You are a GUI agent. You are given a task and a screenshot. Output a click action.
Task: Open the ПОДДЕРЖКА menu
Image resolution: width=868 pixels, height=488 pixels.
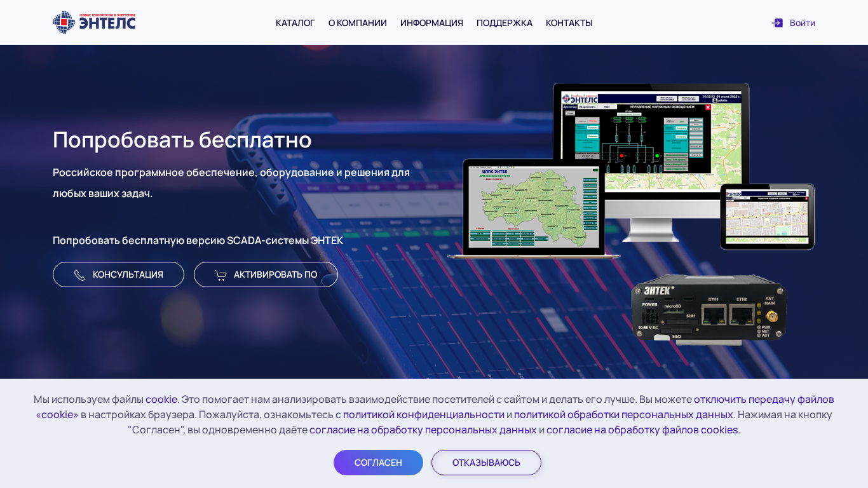[x=505, y=23]
